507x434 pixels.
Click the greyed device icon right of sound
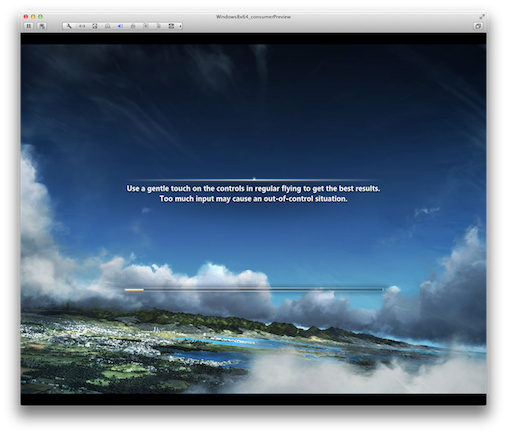click(x=133, y=26)
